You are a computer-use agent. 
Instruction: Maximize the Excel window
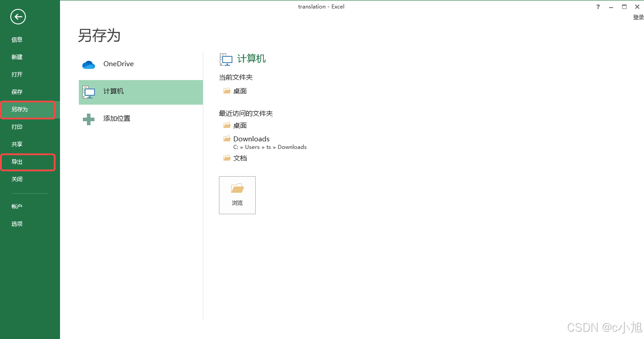point(624,7)
